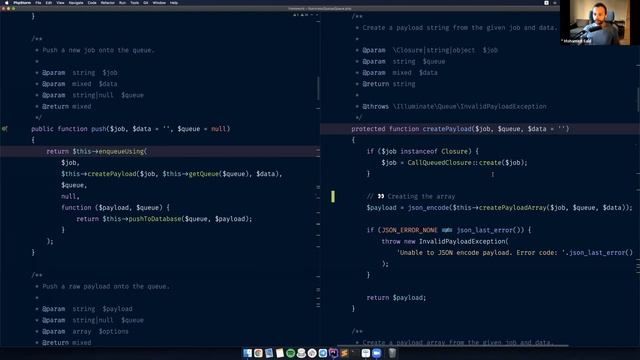
Task: Open the Code menu
Action: 92,2
